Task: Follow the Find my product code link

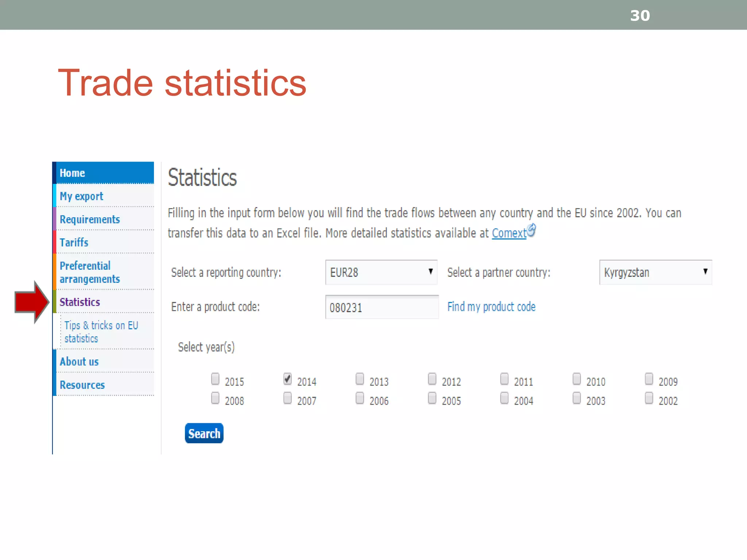Action: [491, 307]
